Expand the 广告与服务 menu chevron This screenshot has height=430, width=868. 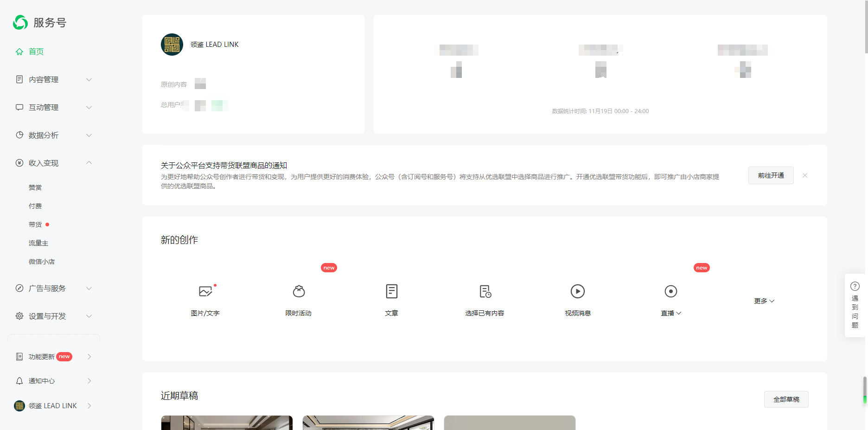tap(89, 288)
